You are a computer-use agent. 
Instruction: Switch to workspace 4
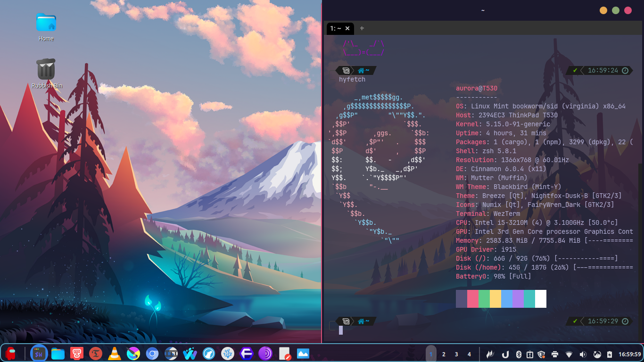point(469,354)
